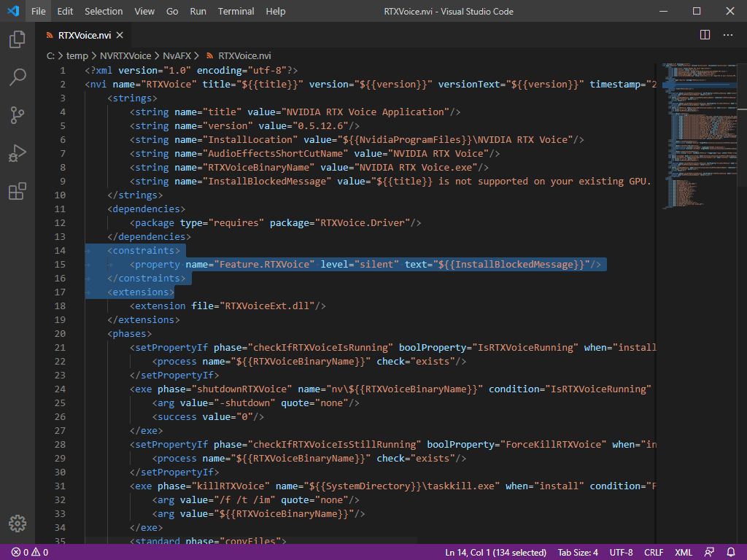
Task: Open the Run and Debug view
Action: coord(18,153)
